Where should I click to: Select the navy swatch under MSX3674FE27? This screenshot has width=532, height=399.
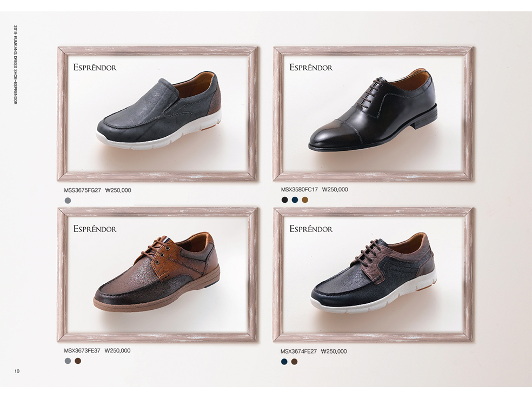tap(284, 362)
